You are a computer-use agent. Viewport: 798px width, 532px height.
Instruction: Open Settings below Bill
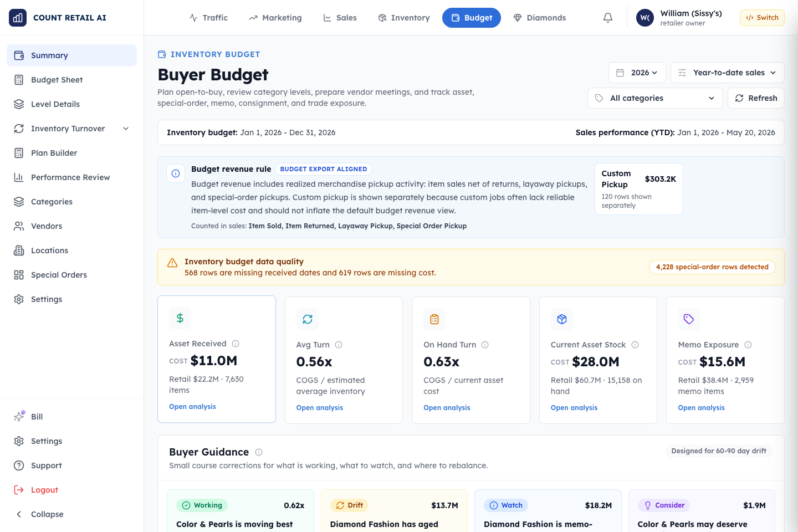point(72,441)
